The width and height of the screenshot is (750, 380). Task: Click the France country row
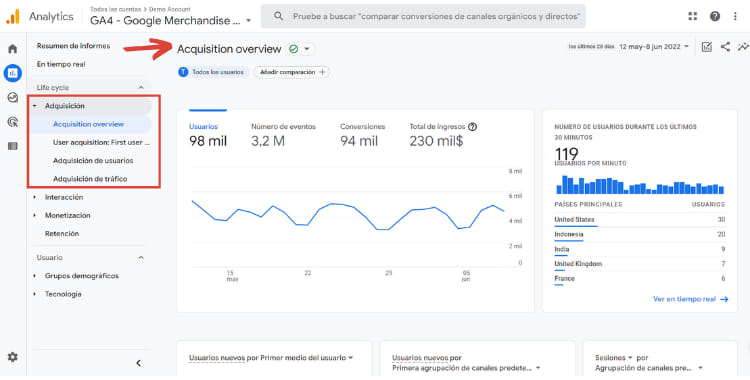(640, 279)
